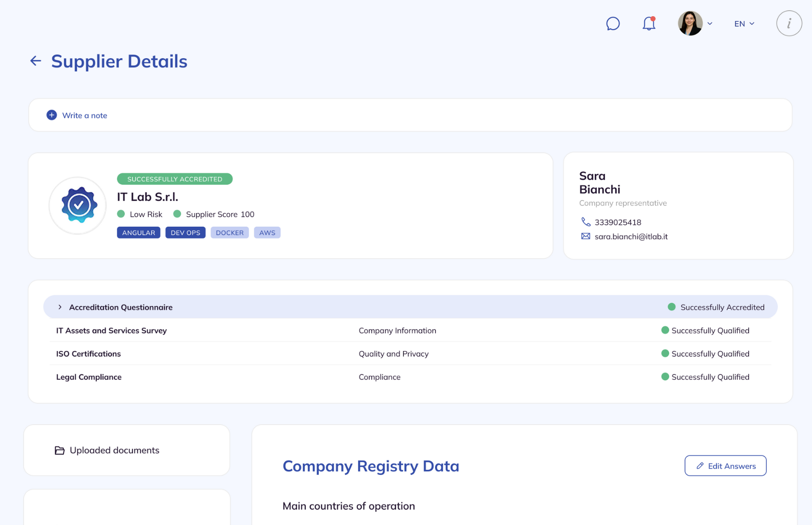Image resolution: width=812 pixels, height=525 pixels.
Task: Click the accredited badge company logo
Action: tap(78, 205)
